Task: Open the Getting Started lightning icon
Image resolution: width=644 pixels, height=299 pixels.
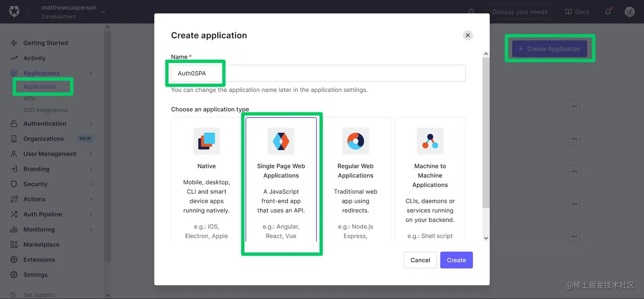Action: [14, 43]
